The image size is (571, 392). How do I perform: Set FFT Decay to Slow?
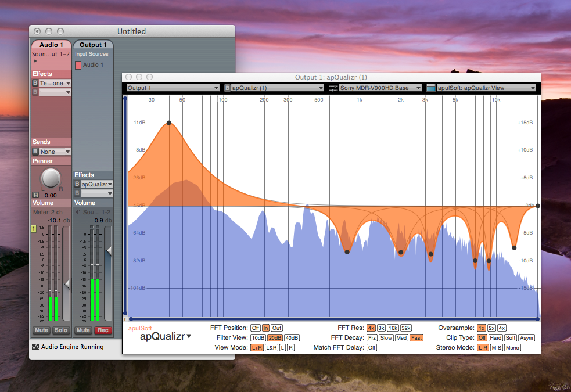(386, 338)
